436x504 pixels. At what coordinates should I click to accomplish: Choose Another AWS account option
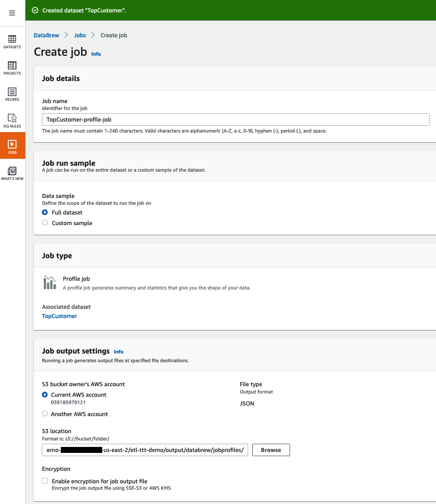click(x=45, y=414)
